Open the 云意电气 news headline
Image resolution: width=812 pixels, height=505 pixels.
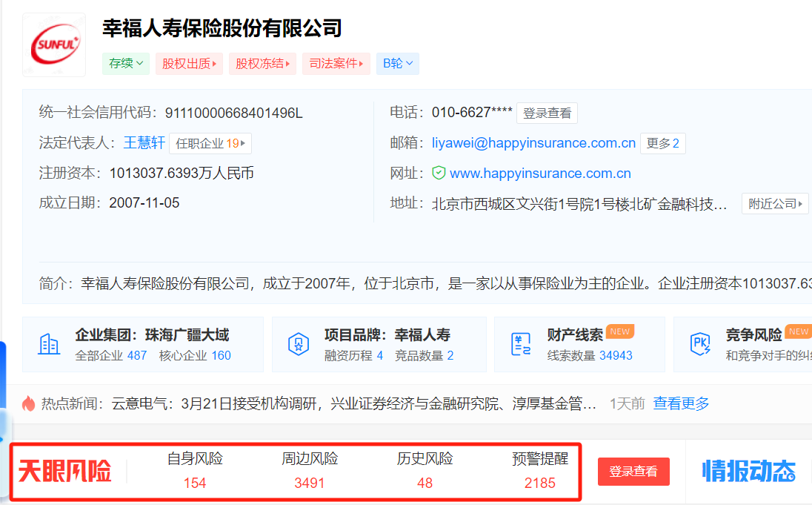point(354,403)
